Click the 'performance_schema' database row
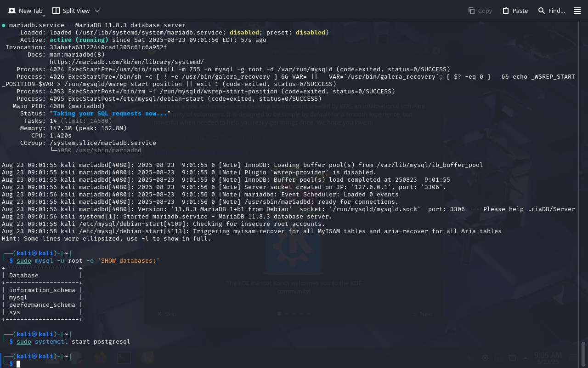Screen dimensions: 588x368 tap(42, 305)
